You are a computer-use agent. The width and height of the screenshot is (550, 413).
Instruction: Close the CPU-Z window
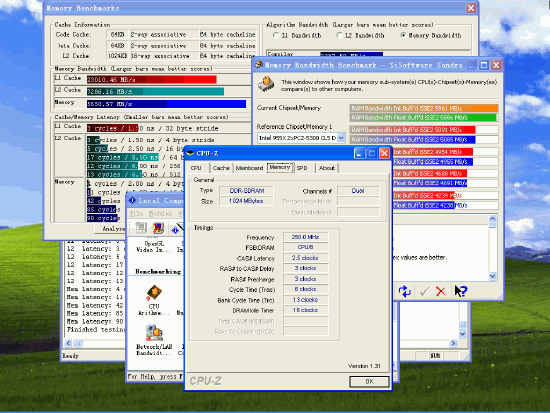pos(384,153)
